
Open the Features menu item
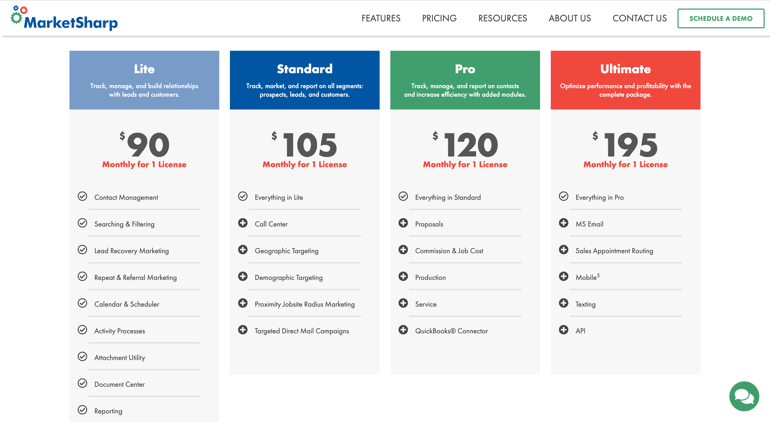pos(381,18)
